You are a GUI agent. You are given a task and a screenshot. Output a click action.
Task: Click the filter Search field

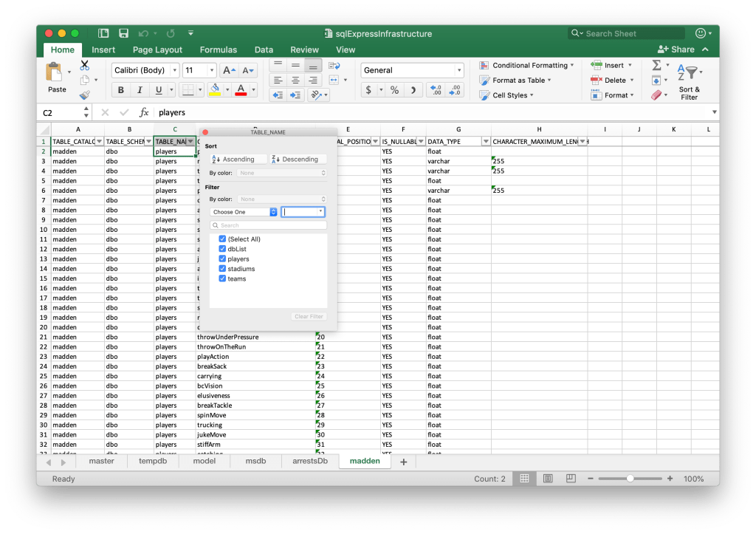pyautogui.click(x=268, y=225)
